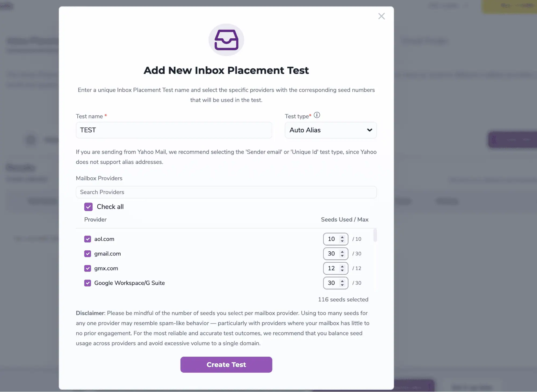
Task: Click inside the Test name field
Action: pos(174,130)
